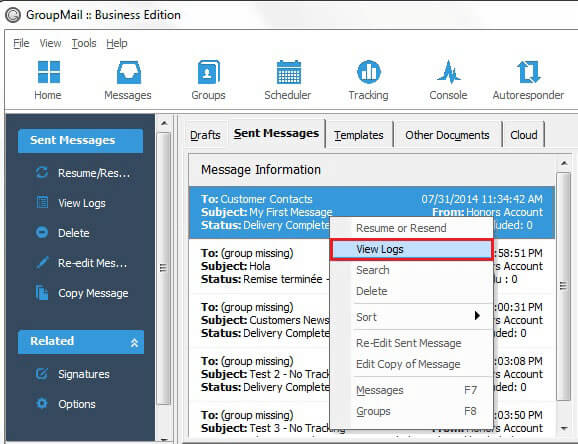The width and height of the screenshot is (578, 444).
Task: Click the sidebar scrollbar thumb
Action: 164,268
